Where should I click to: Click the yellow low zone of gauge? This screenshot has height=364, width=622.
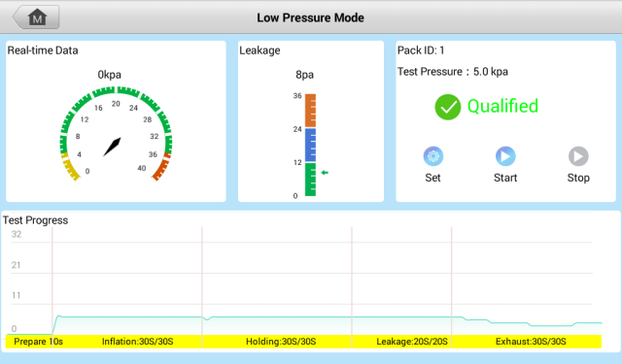(71, 168)
